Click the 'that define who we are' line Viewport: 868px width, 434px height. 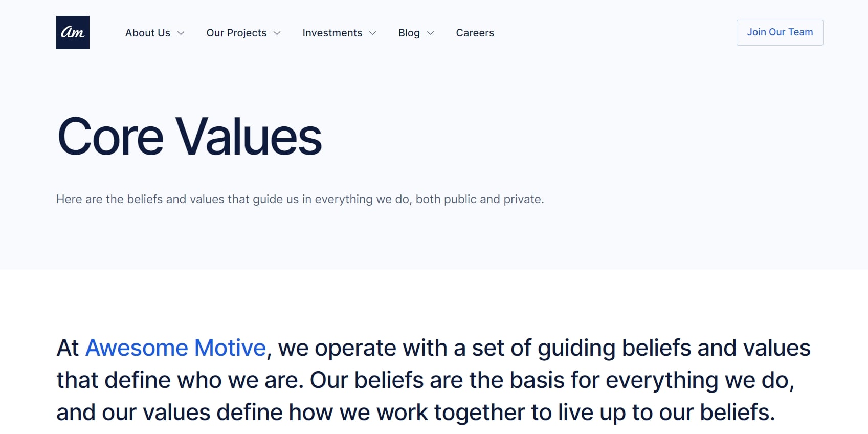[x=425, y=380]
